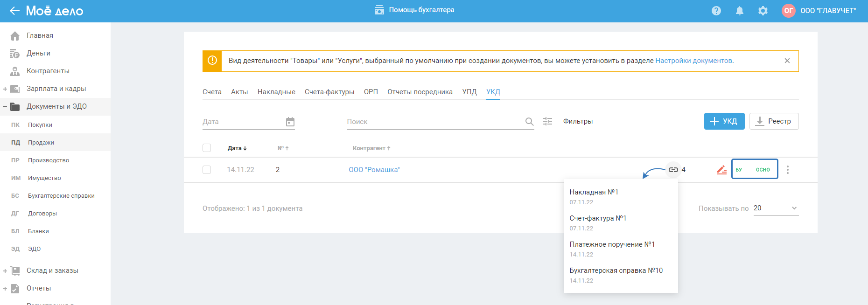The width and height of the screenshot is (868, 305).
Task: Open the Показывать по dropdown
Action: coord(776,208)
